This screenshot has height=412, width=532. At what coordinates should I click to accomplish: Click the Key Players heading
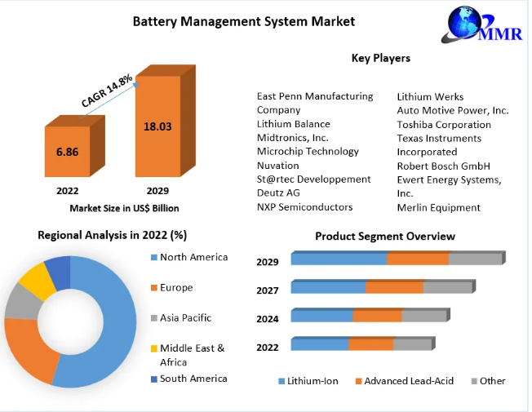380,59
